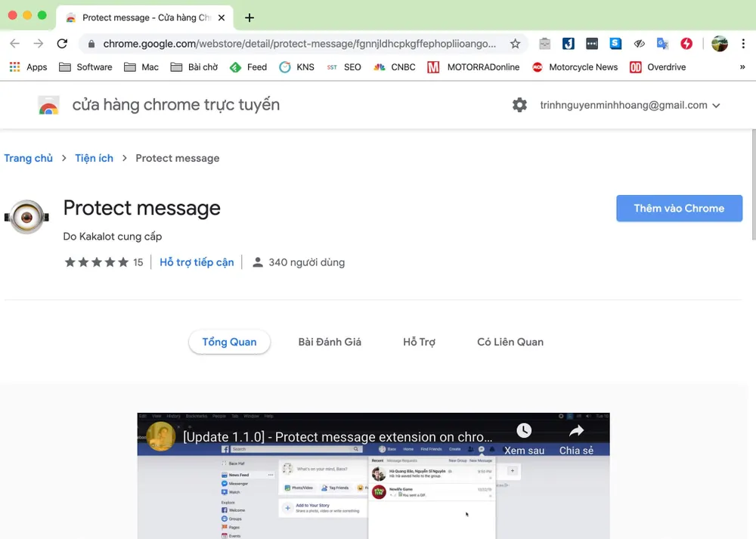Select the Có Liên Quan tab
756x539 pixels.
pos(510,342)
